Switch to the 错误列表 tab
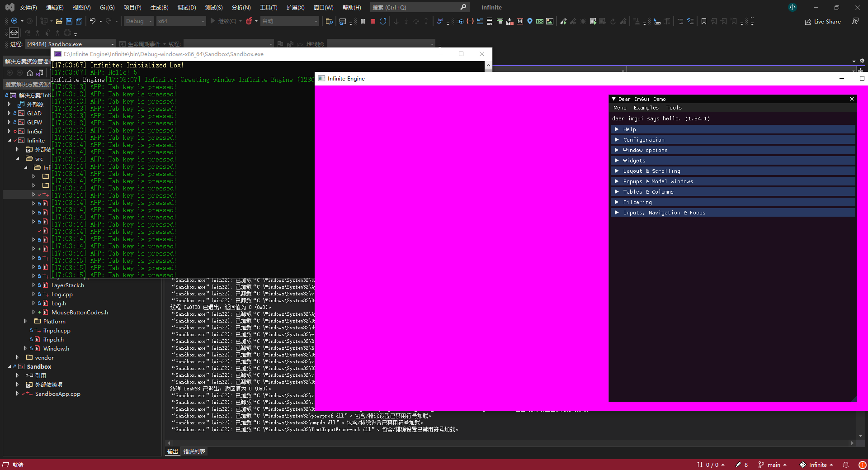Viewport: 868px width, 470px height. pyautogui.click(x=194, y=451)
